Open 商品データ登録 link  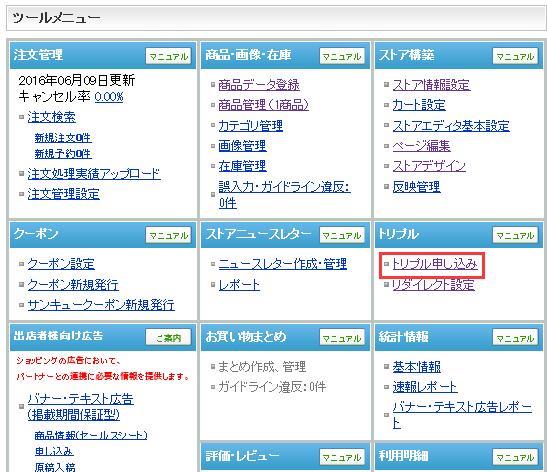pos(259,85)
